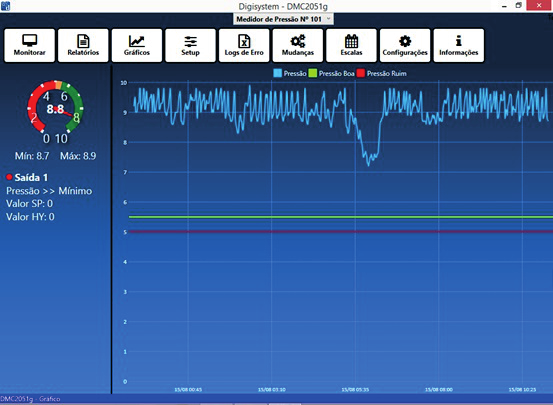Minimize the Digisystem window

coord(504,6)
